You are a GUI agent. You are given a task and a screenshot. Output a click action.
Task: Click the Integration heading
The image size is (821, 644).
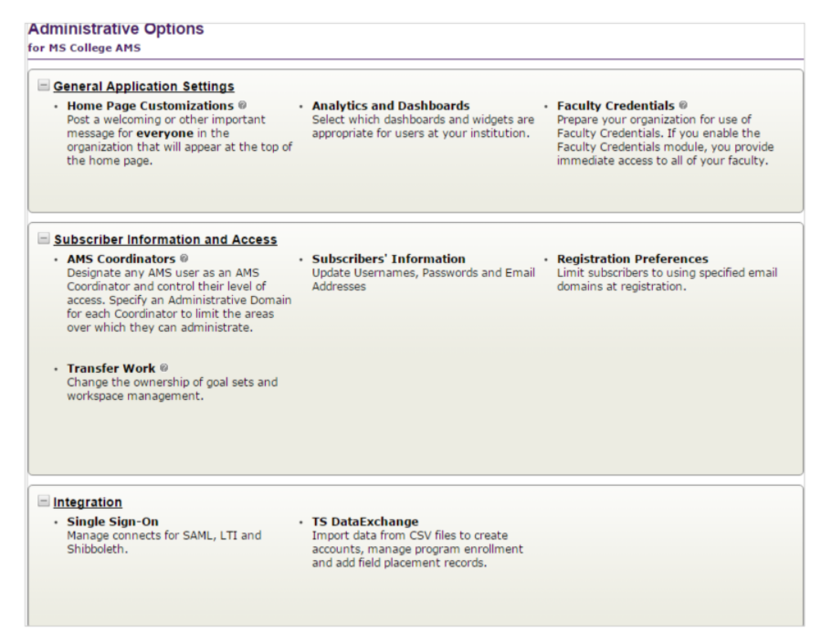(x=88, y=502)
